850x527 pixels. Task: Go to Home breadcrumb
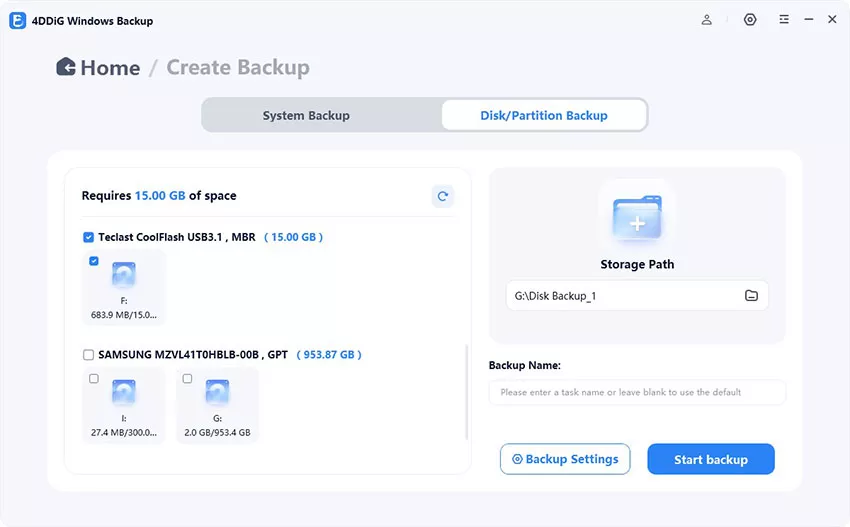[110, 68]
